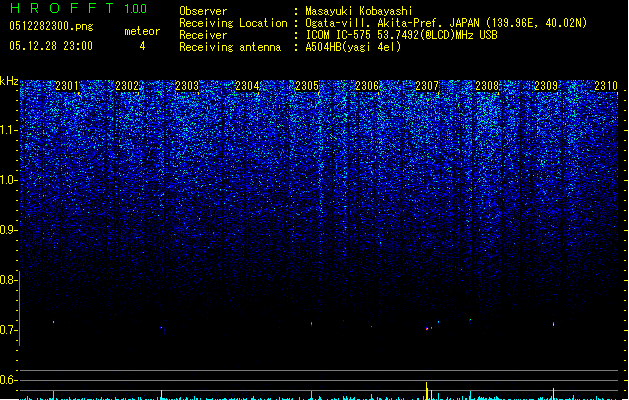629x400 pixels.
Task: Select the 2302 time marker
Action: point(127,86)
